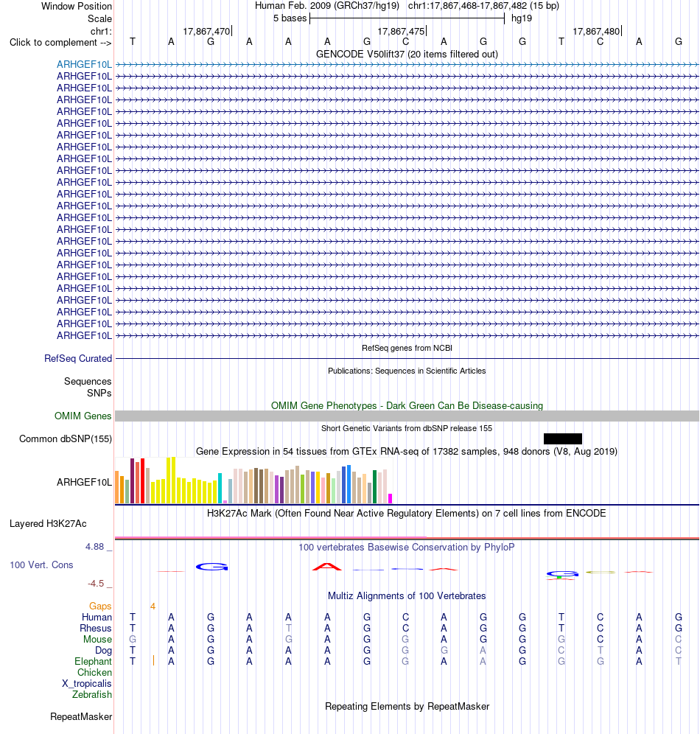The image size is (700, 734).
Task: Open 'Short Genetic Variants from dbSNP release 155' title
Action: click(x=407, y=428)
